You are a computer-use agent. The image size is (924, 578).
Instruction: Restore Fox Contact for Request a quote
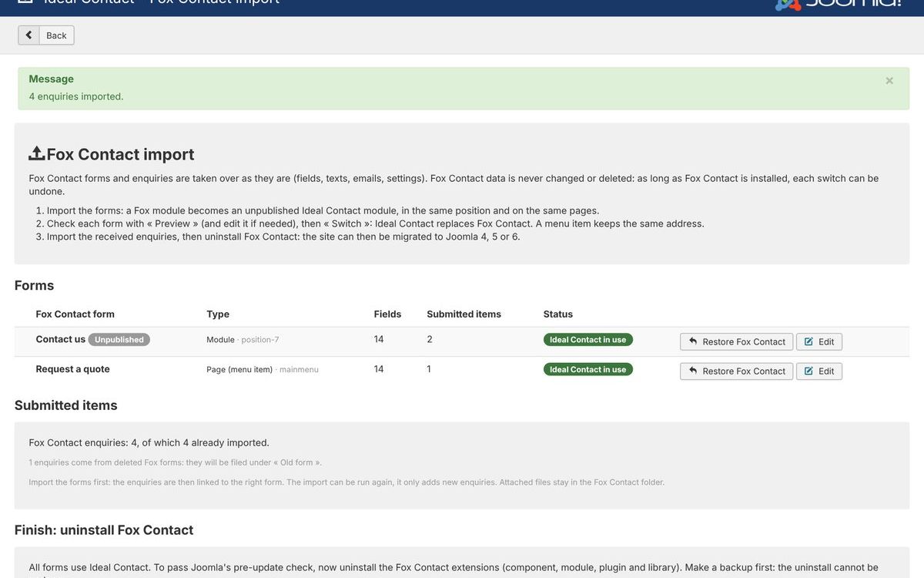point(736,371)
